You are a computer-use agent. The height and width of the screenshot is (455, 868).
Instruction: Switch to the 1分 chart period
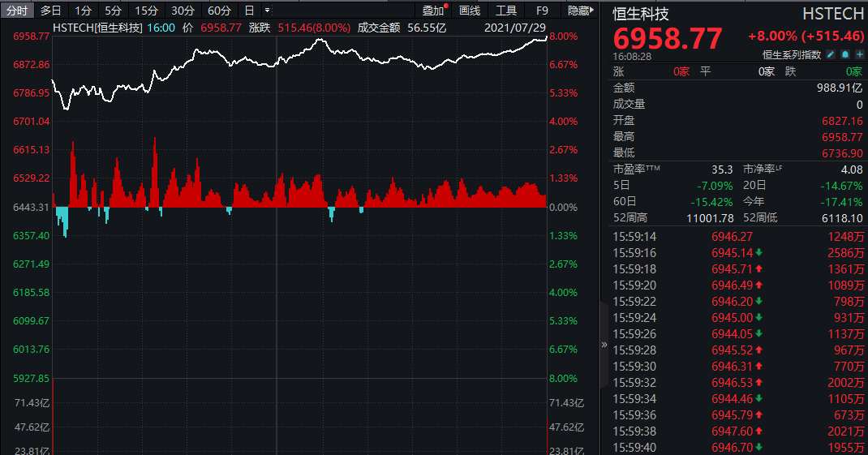coord(83,10)
